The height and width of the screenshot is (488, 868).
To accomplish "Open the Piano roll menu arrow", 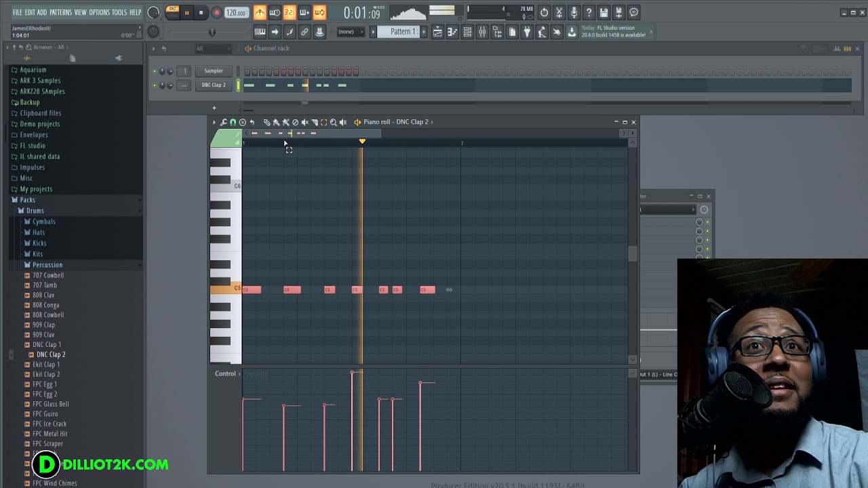I will (x=214, y=122).
